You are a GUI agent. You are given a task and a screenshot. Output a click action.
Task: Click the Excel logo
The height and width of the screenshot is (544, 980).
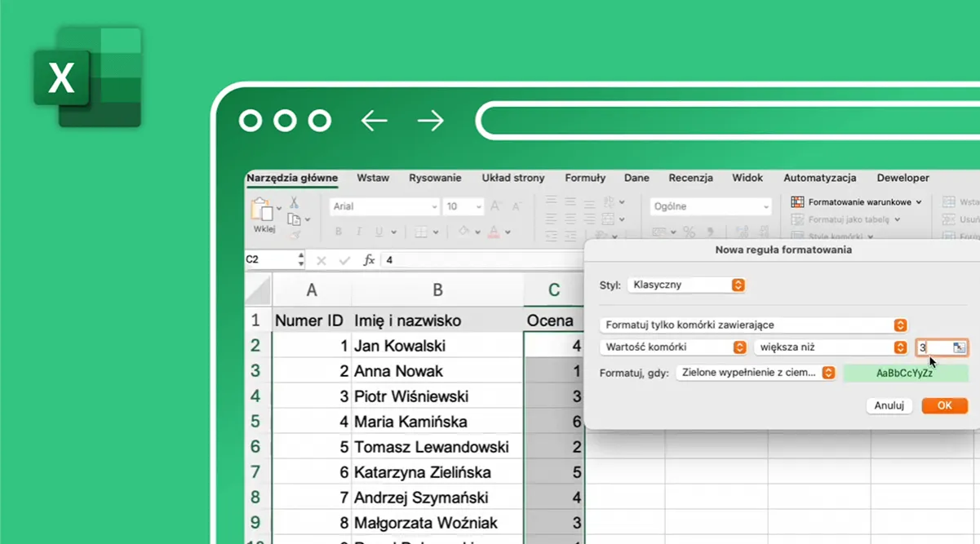pos(87,77)
